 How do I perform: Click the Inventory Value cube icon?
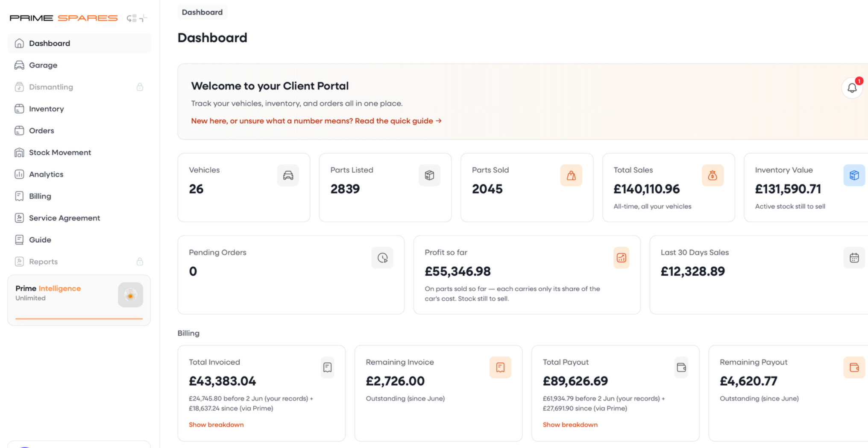coord(854,175)
